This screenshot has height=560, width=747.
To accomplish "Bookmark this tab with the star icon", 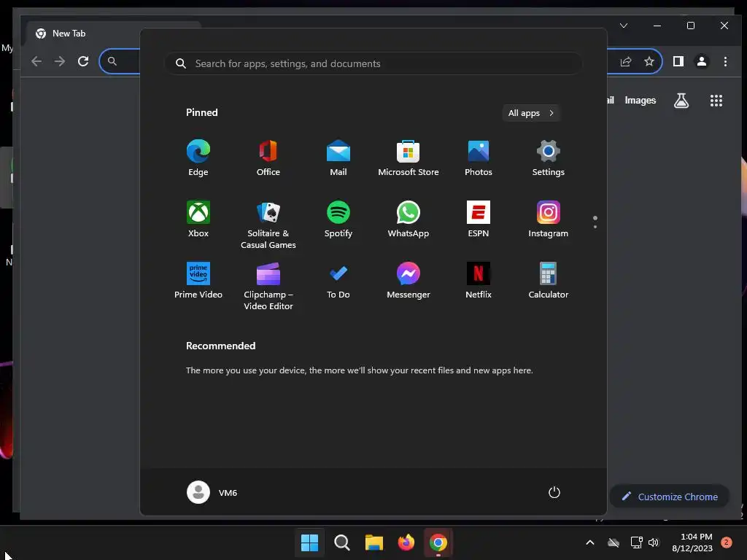I will (649, 61).
